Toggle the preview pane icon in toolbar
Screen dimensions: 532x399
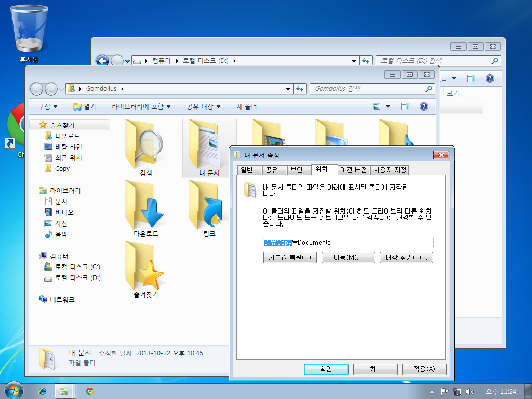[x=405, y=107]
